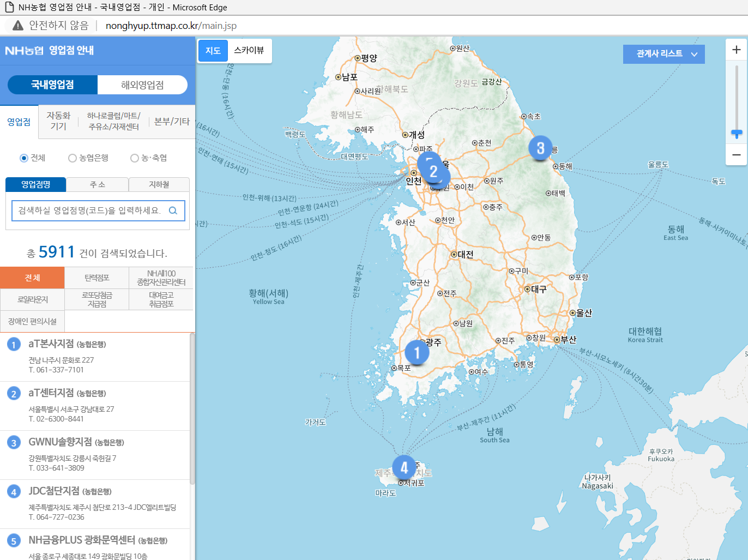Select the 전체 radio button

tap(24, 158)
